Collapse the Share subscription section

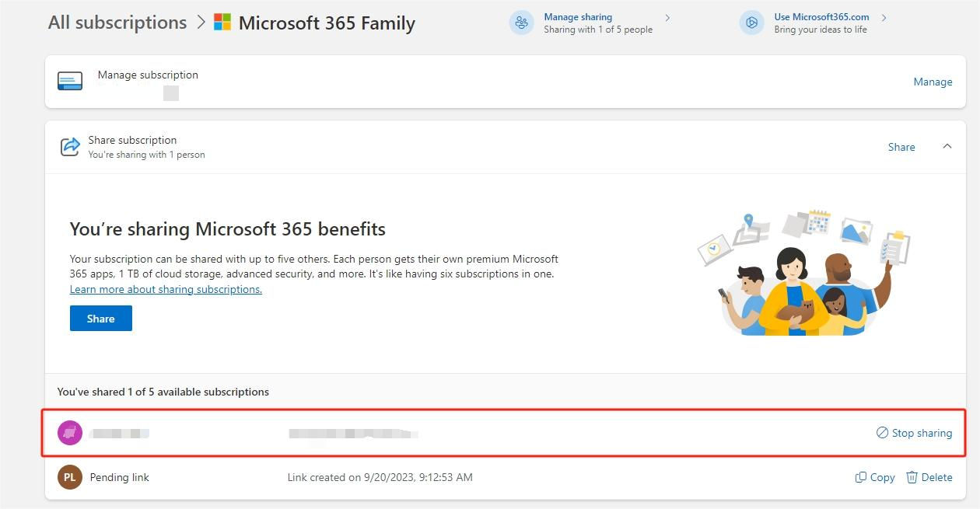pos(947,146)
